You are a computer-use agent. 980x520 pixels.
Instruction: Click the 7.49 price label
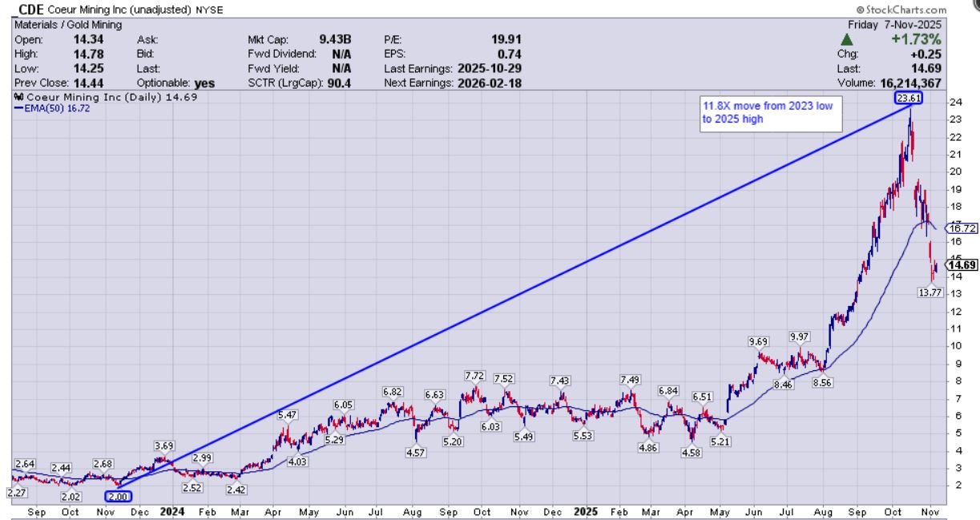631,380
